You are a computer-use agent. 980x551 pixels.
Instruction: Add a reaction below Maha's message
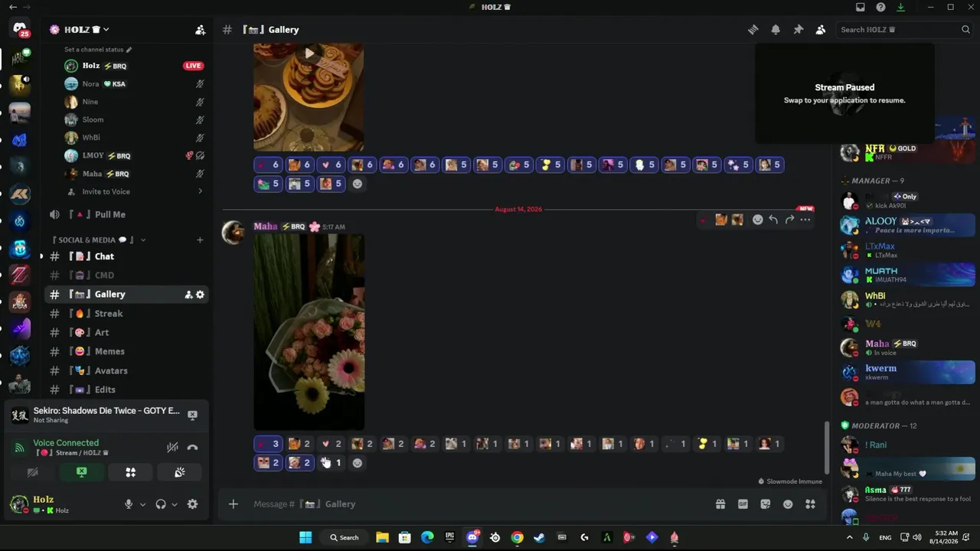coord(357,462)
